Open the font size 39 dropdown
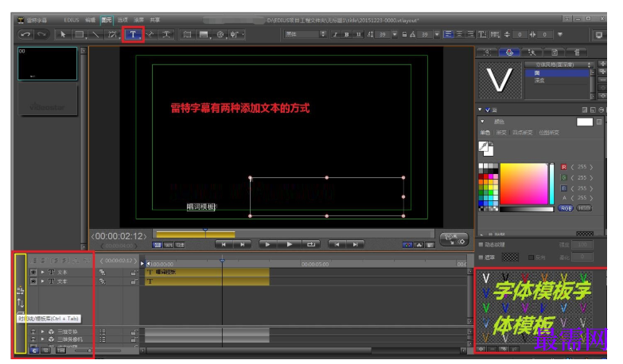Image resolution: width=623 pixels, height=364 pixels. pos(395,34)
